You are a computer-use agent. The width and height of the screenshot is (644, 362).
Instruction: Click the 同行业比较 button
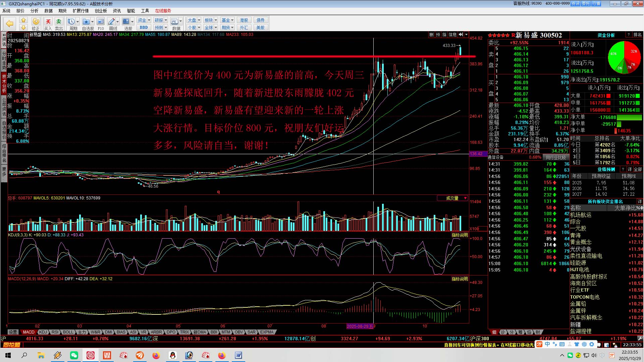tap(556, 157)
